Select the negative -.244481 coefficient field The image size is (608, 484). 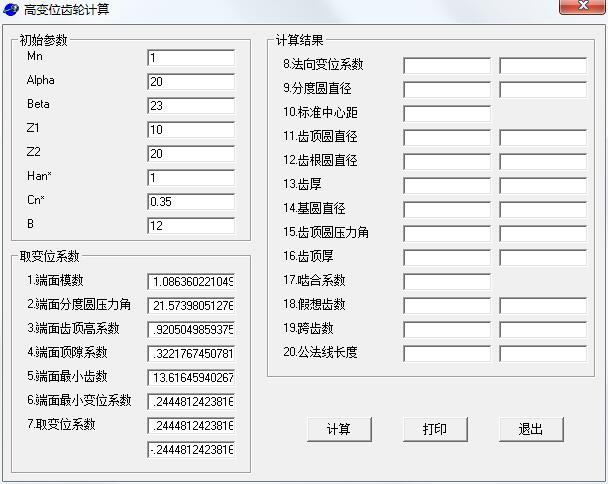tap(191, 450)
